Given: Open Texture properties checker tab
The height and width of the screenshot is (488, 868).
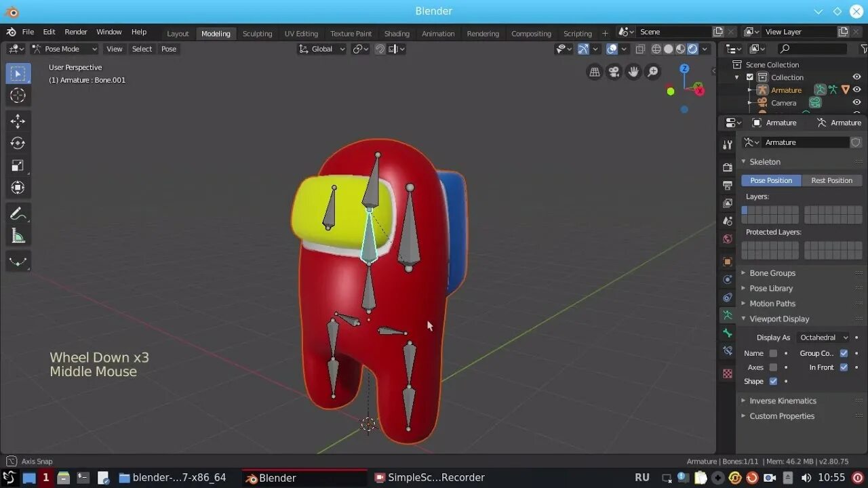Looking at the screenshot, I should [x=728, y=373].
